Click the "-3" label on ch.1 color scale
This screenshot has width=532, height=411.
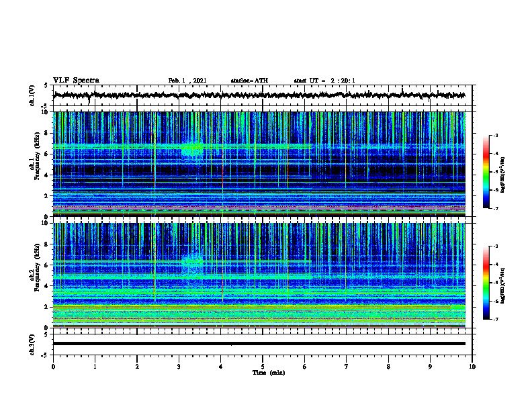(495, 136)
